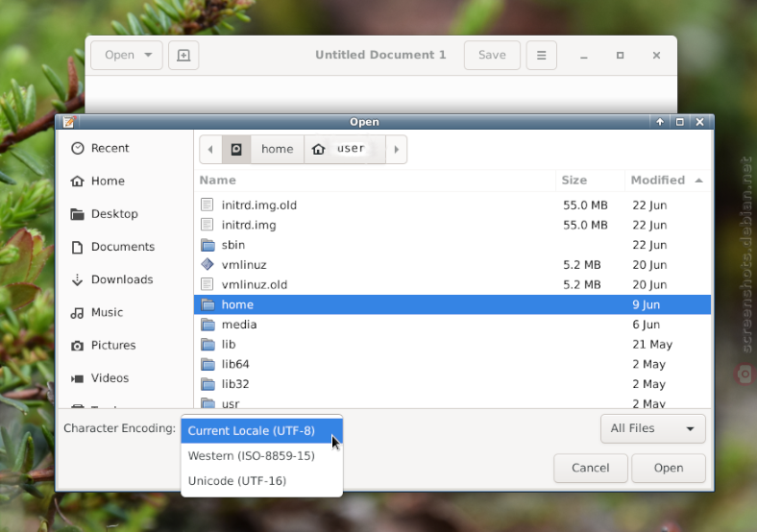
Task: Click the Save button in gedit
Action: (x=492, y=55)
